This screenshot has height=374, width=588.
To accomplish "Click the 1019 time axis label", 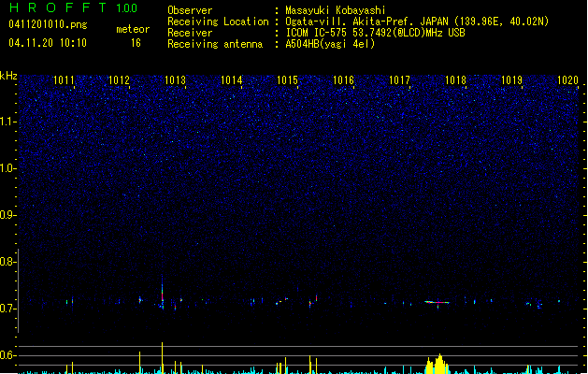I will point(512,80).
